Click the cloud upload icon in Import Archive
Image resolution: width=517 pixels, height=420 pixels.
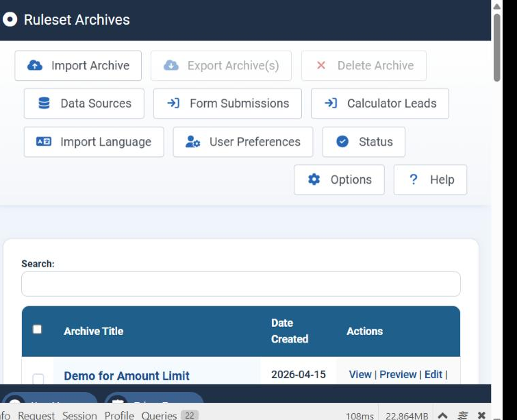point(35,65)
